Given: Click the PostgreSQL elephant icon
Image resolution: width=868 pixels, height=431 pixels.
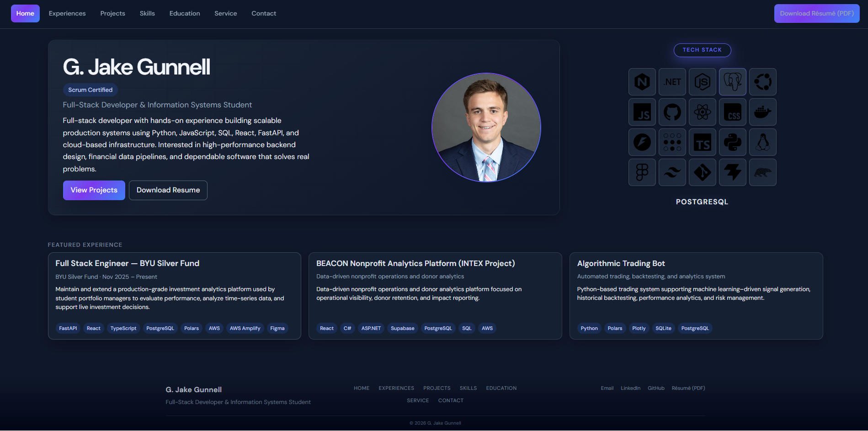Looking at the screenshot, I should [732, 82].
